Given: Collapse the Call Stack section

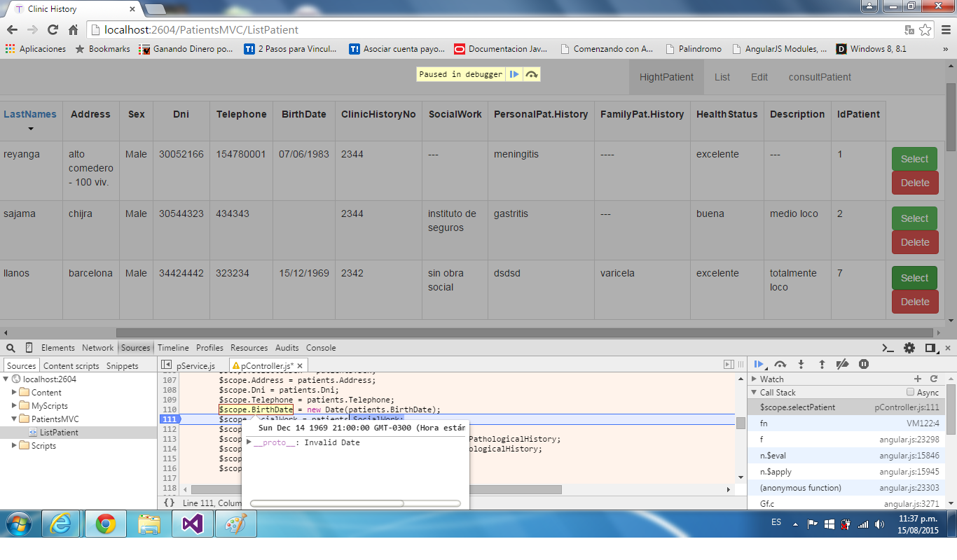Looking at the screenshot, I should point(755,393).
